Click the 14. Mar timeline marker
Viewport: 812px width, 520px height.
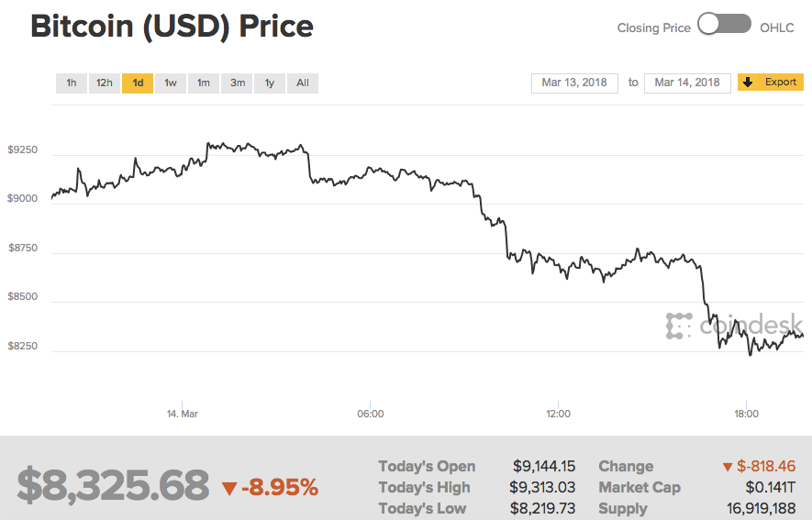tap(183, 414)
